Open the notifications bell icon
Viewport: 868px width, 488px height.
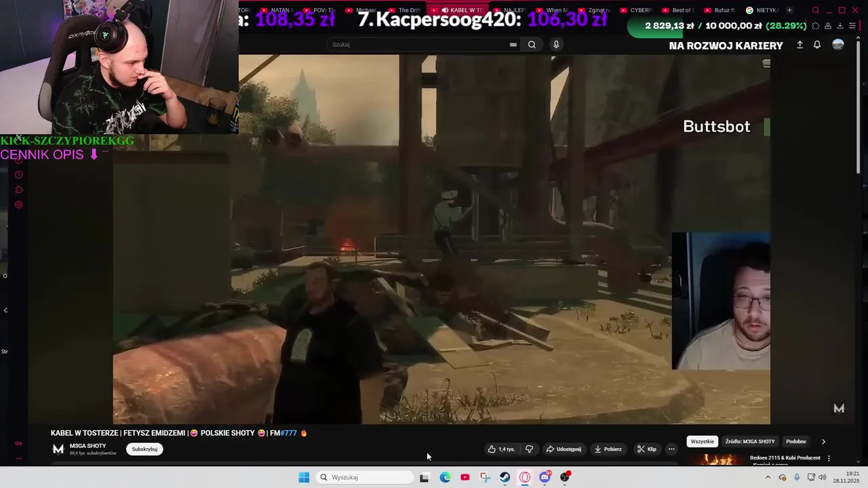tap(817, 45)
